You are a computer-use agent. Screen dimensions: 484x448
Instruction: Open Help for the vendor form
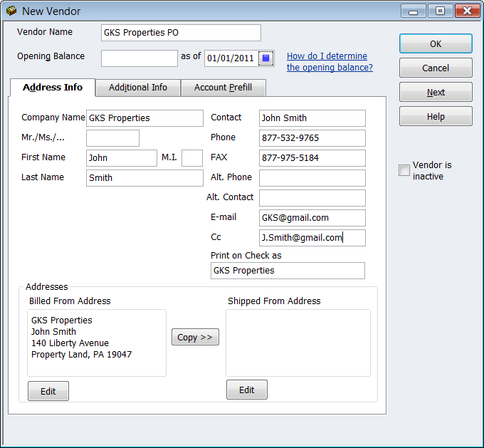pos(436,117)
